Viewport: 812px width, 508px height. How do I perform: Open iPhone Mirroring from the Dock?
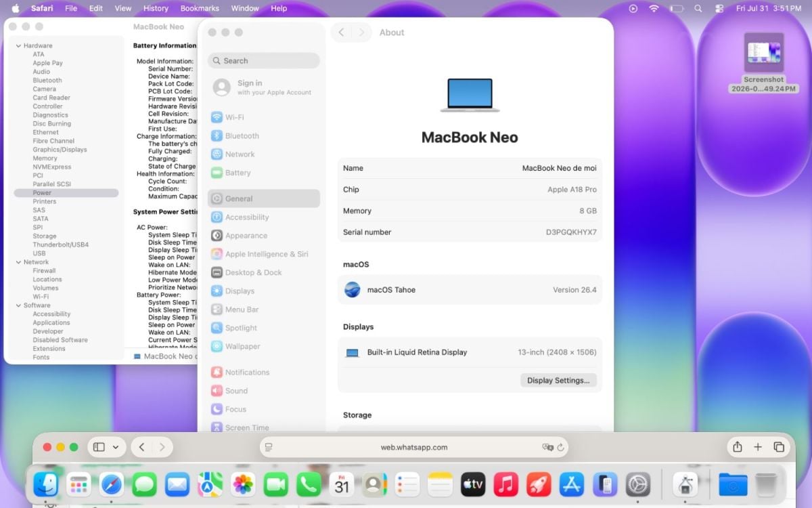(x=605, y=484)
